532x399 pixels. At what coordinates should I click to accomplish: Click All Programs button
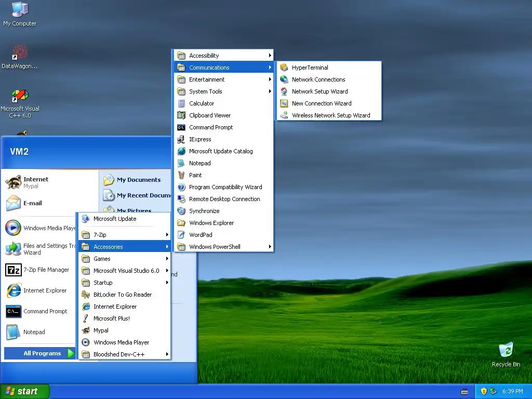pos(39,353)
